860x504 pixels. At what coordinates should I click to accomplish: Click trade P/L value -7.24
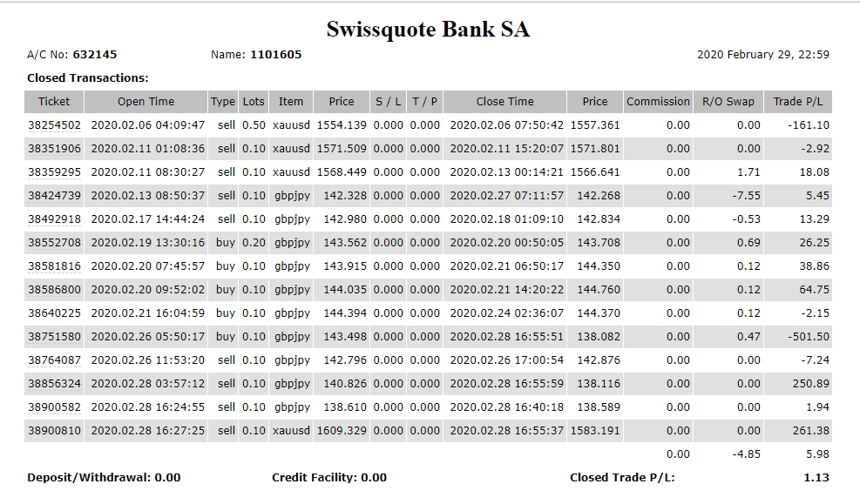click(x=815, y=360)
